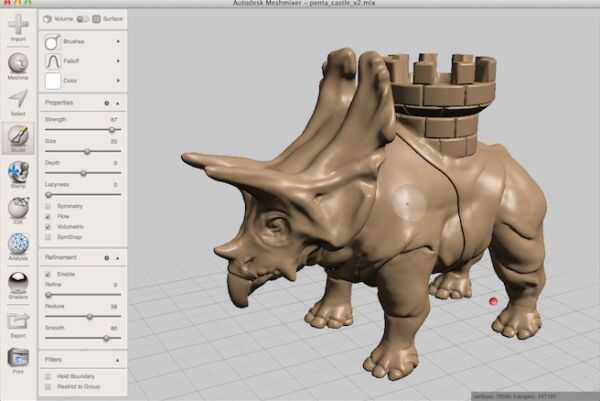Adjust the Refine slider handle

pos(49,295)
